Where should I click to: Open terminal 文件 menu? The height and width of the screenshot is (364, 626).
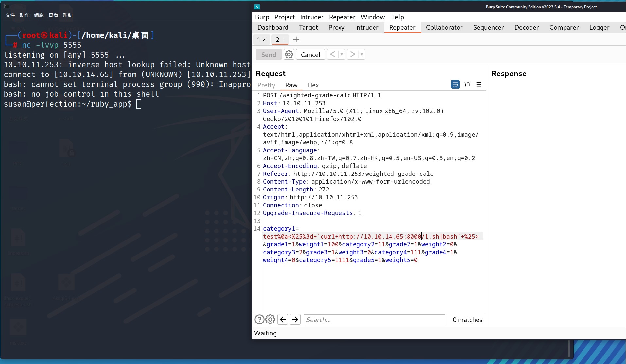click(x=10, y=15)
